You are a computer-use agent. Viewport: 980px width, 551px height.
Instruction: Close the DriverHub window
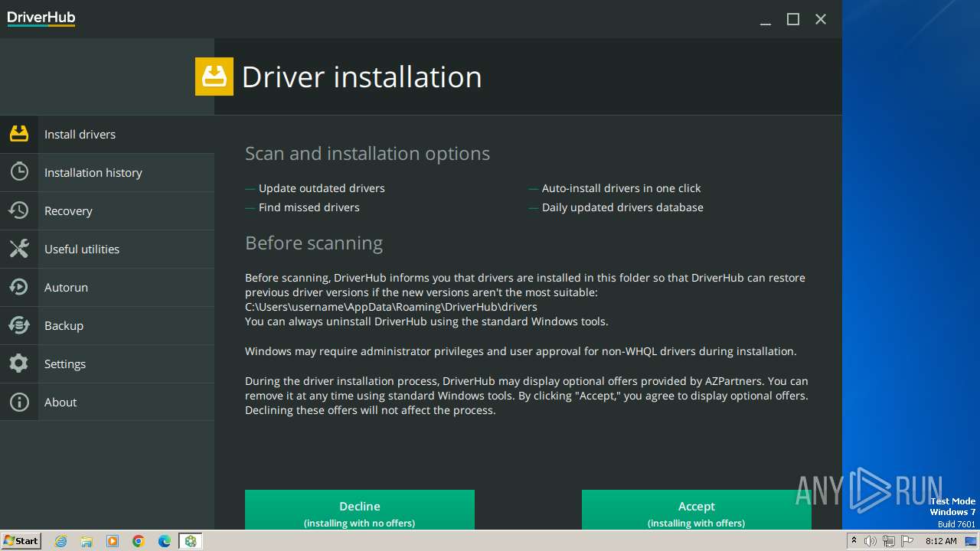pos(821,20)
